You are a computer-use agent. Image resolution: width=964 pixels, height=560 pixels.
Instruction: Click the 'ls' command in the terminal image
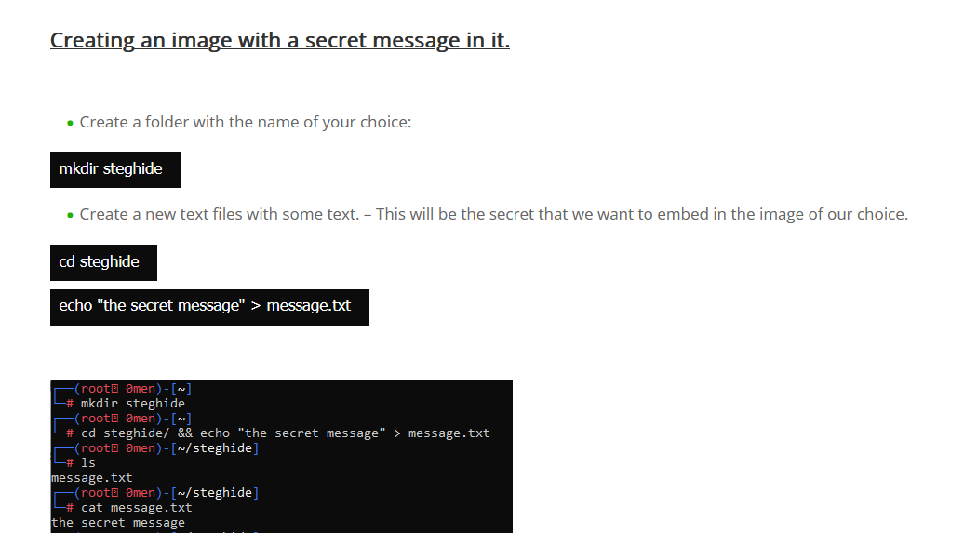88,463
